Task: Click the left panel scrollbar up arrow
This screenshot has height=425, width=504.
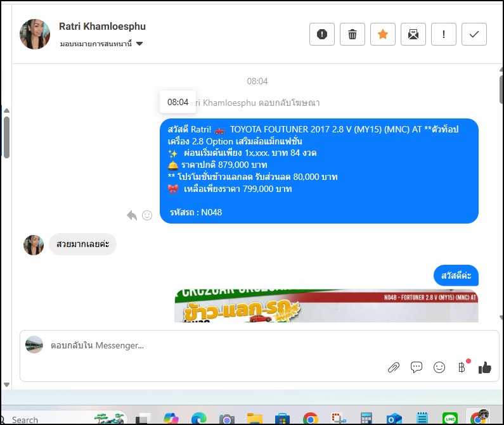Action: tap(6, 110)
